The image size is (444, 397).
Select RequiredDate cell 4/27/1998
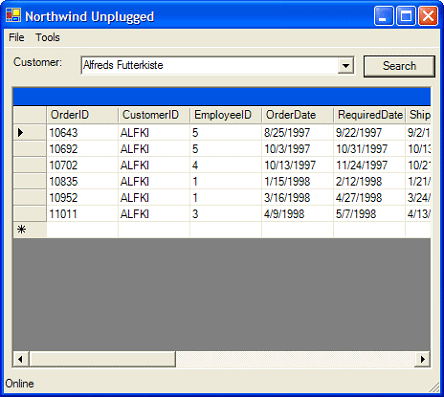pos(369,198)
